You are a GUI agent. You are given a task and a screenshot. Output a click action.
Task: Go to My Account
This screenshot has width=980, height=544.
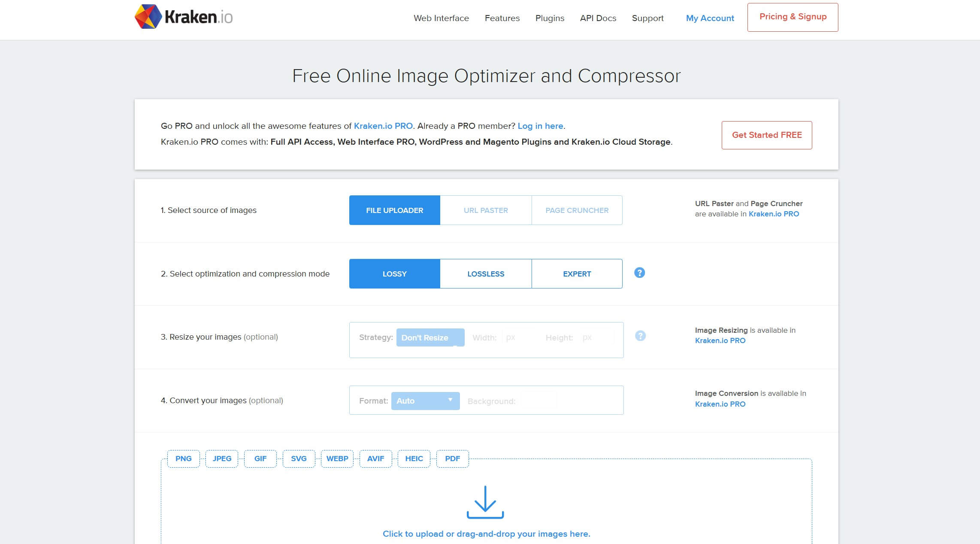(710, 18)
